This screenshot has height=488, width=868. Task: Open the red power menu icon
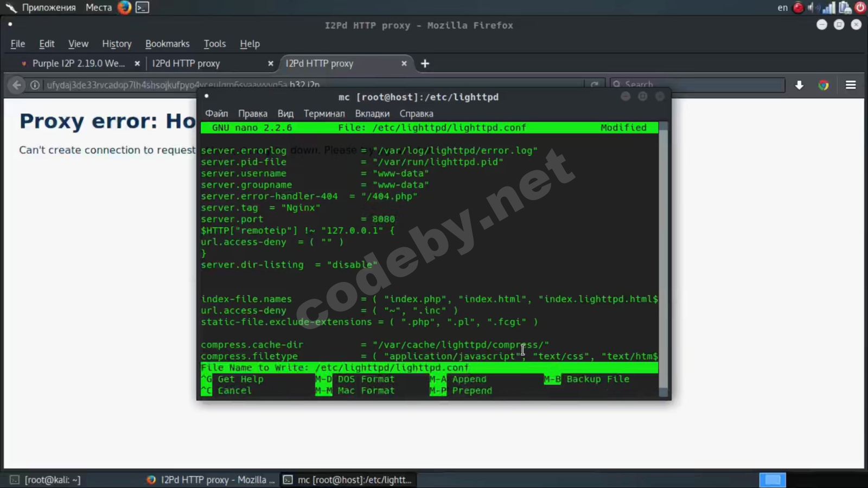[x=860, y=8]
